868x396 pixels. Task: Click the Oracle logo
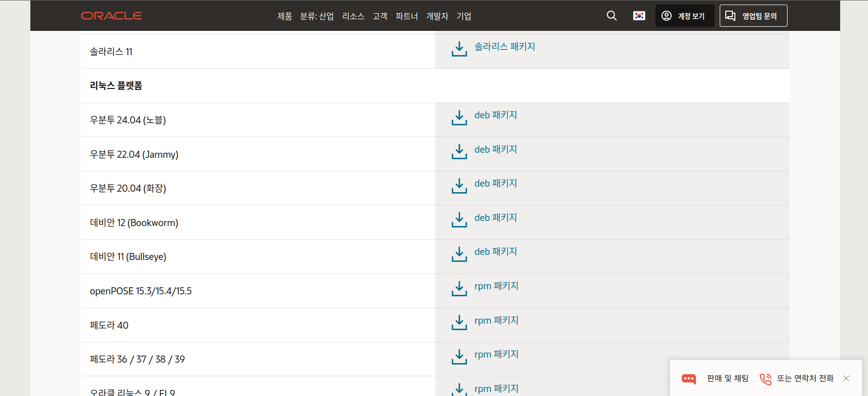(111, 16)
